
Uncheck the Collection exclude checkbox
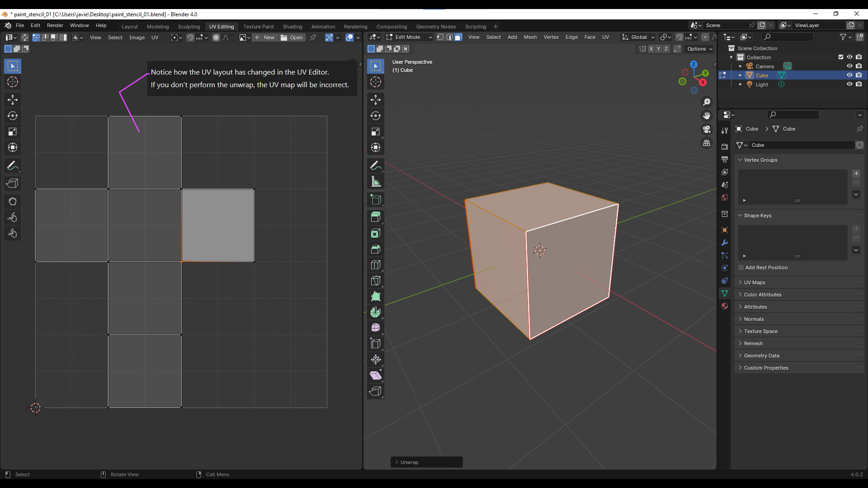[840, 57]
